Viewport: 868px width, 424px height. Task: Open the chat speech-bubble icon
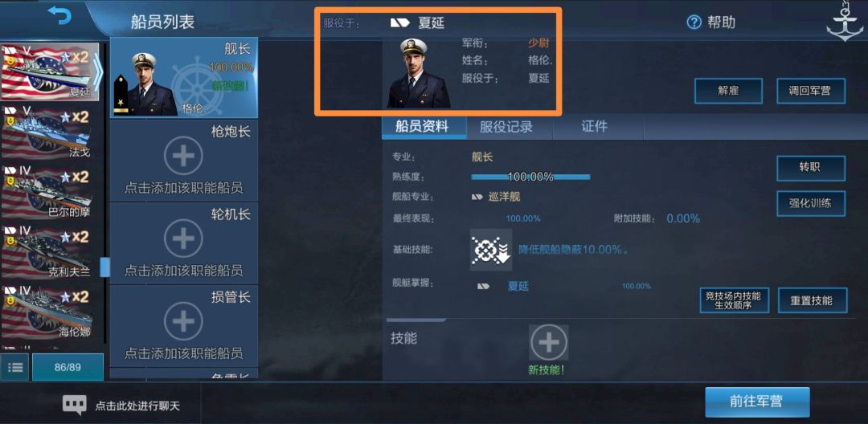74,406
